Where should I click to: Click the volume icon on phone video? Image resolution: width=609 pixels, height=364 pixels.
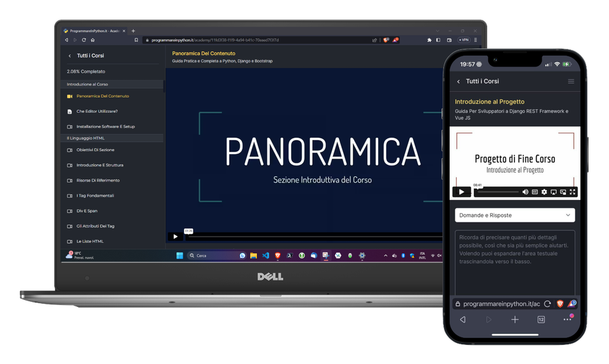(525, 192)
